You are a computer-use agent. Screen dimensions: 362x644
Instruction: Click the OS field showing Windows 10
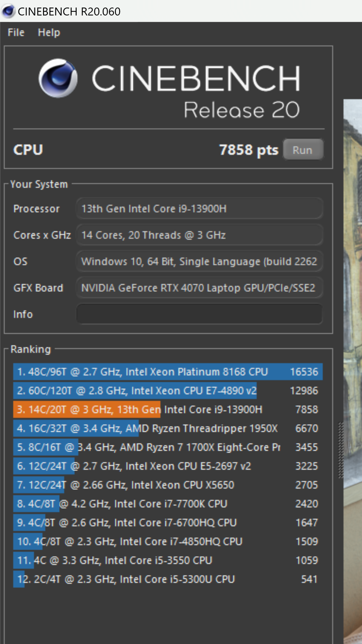tap(199, 261)
